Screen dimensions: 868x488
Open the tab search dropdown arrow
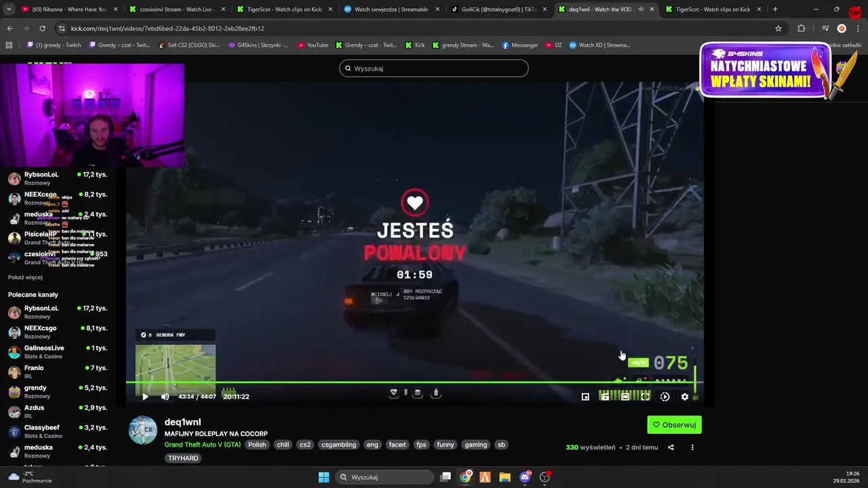click(x=9, y=9)
